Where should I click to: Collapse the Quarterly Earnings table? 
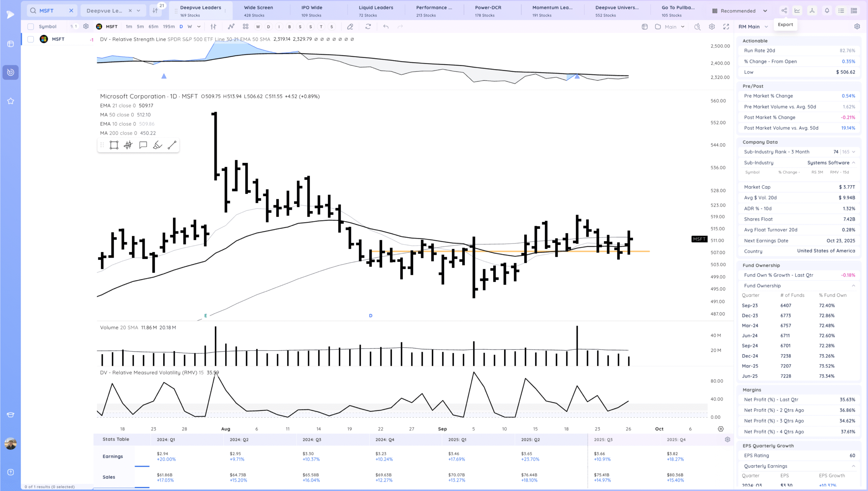click(853, 466)
